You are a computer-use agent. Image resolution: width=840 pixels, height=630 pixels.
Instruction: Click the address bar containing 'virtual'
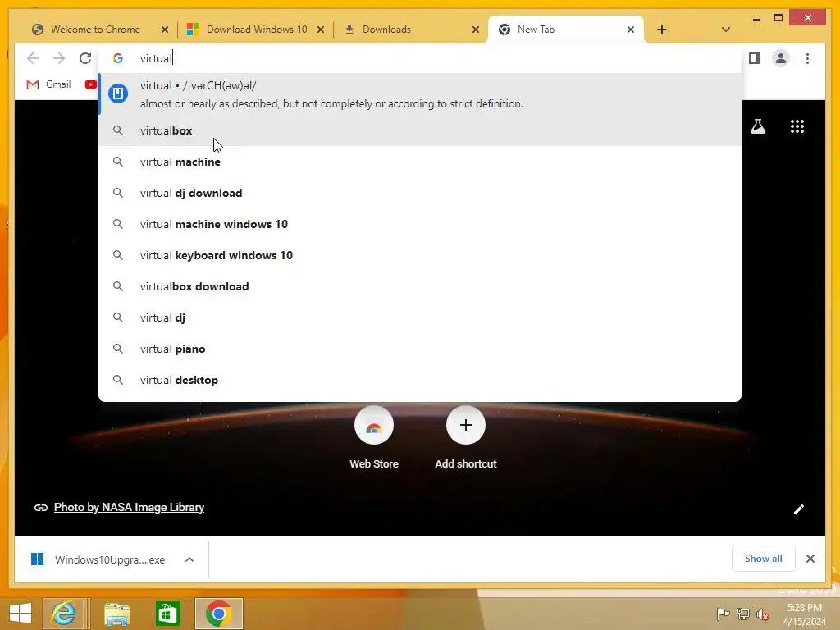pyautogui.click(x=421, y=58)
